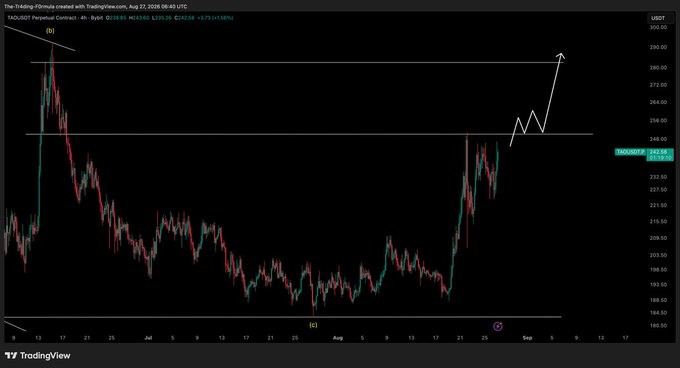Click the Aug label on time axis
Viewport: 680px width, 368px height.
(338, 338)
